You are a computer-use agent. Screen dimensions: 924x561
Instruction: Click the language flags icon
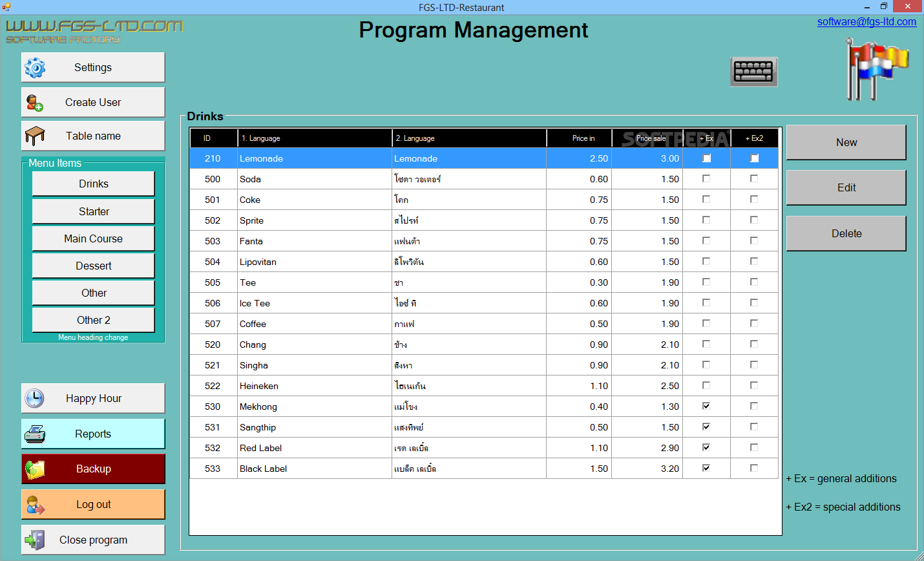click(877, 69)
